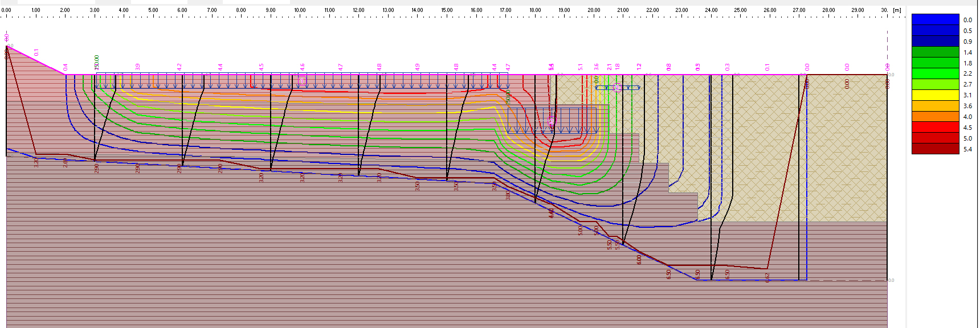Click the bright red 4.5 legend swatch

tap(935, 127)
